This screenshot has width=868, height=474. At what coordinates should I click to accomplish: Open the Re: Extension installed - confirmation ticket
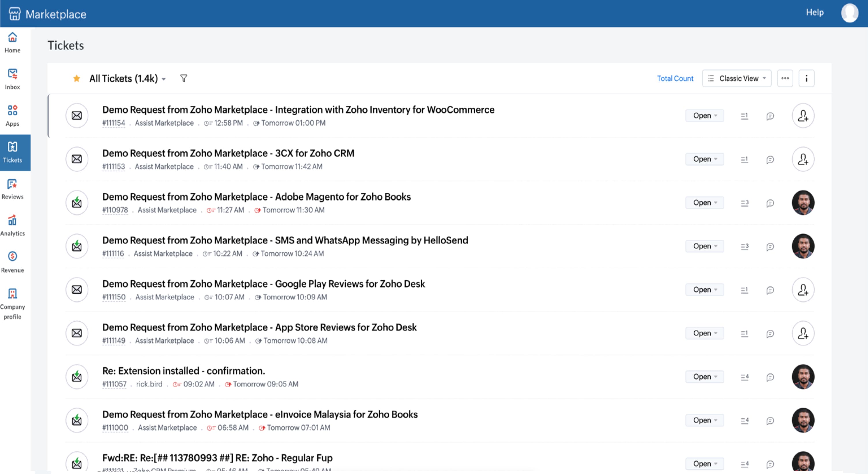(184, 371)
